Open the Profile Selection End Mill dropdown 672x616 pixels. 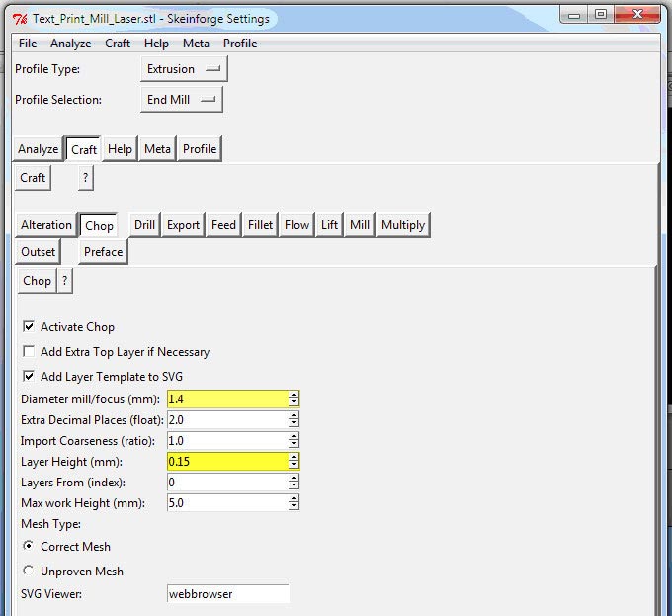182,100
